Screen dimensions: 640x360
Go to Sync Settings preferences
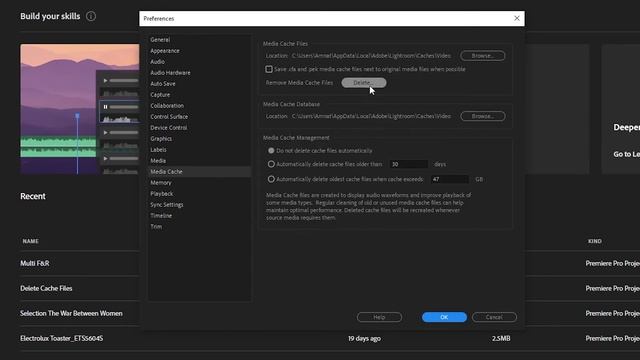167,205
